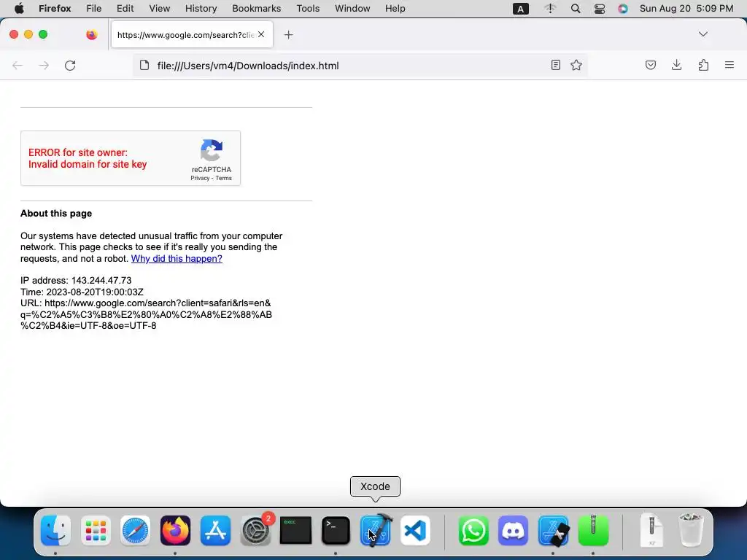Click the network status icon in menu bar
747x560 pixels.
click(x=550, y=9)
